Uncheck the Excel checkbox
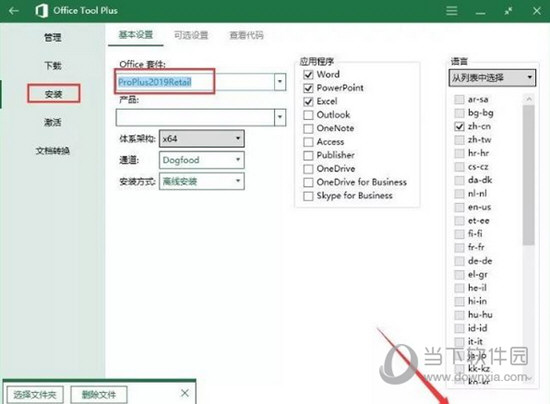 pos(308,102)
